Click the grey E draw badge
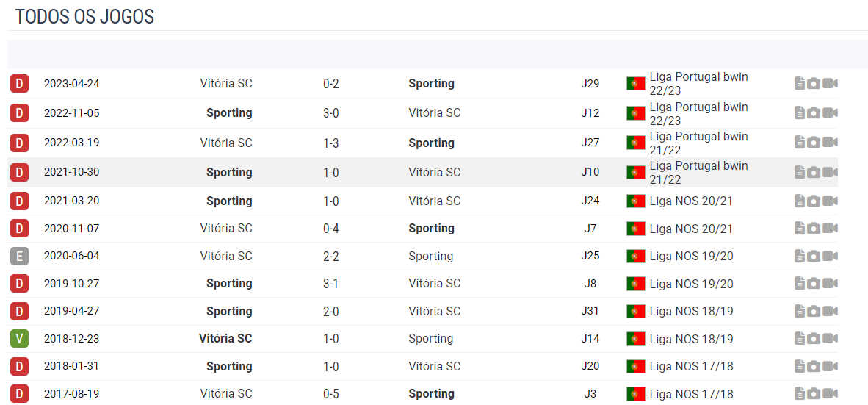 [x=19, y=256]
